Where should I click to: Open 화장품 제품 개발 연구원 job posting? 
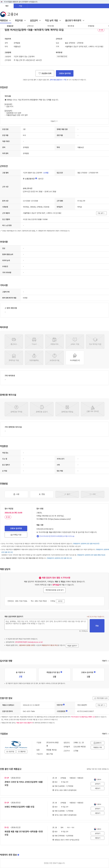(24, 833)
